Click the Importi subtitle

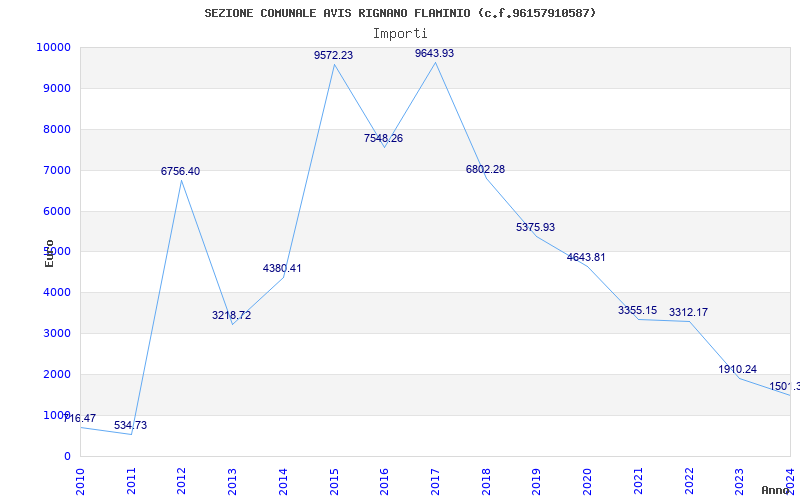click(400, 34)
